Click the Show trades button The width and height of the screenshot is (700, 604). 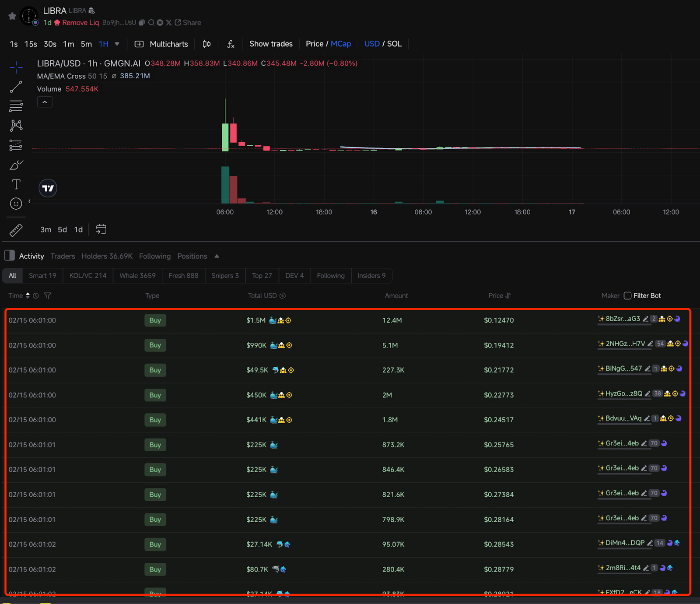click(x=271, y=44)
